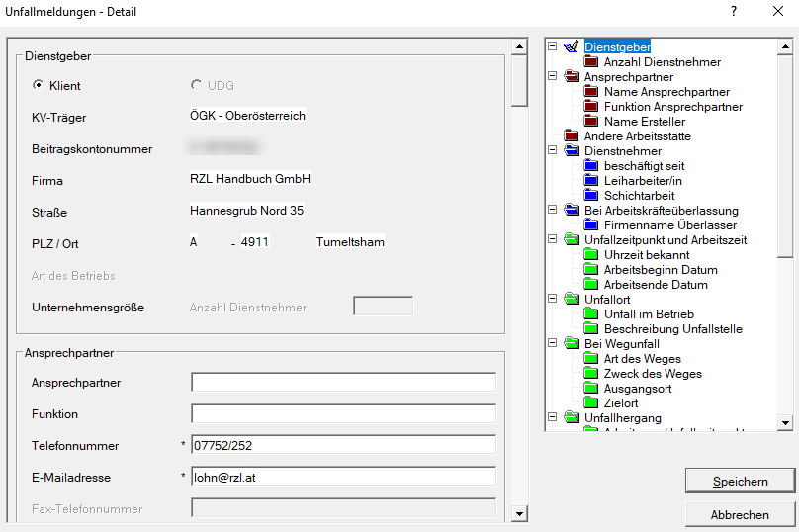
Task: Click red book icon for Anzahl Dienstnehmer
Action: 591,61
